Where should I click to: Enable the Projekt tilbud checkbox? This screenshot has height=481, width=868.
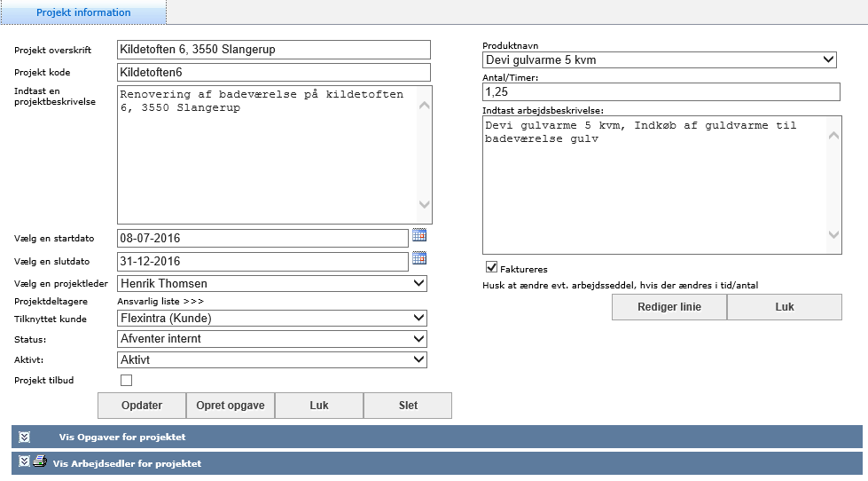coord(126,380)
